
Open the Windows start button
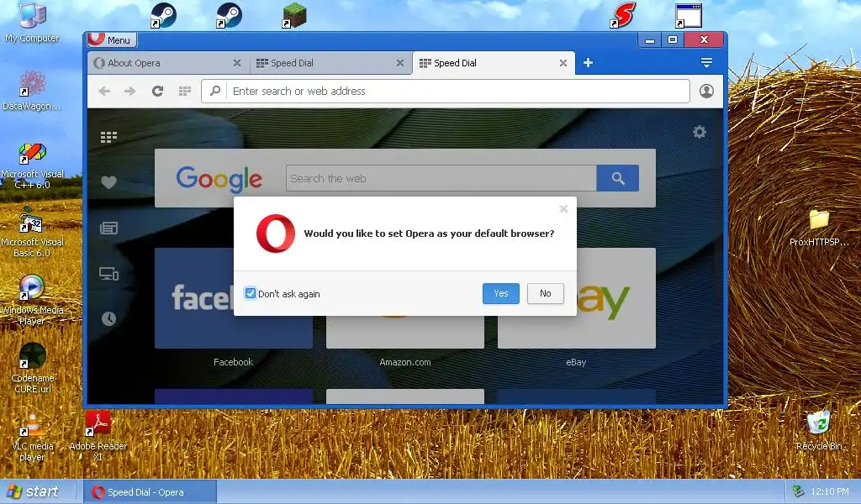tap(33, 492)
